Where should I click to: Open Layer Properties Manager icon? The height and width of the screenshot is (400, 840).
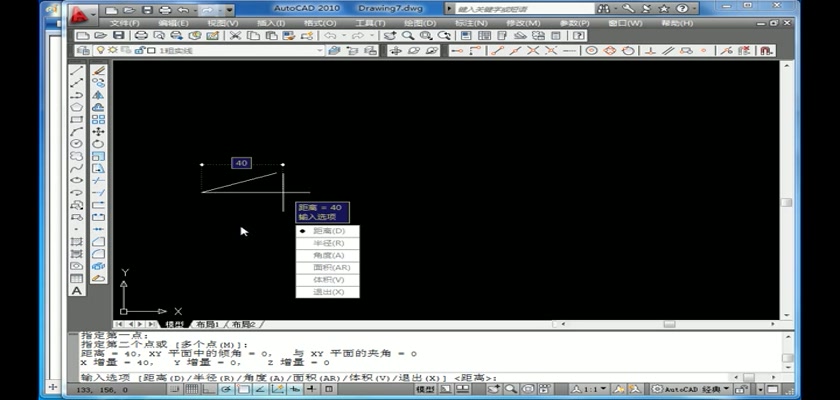click(83, 51)
